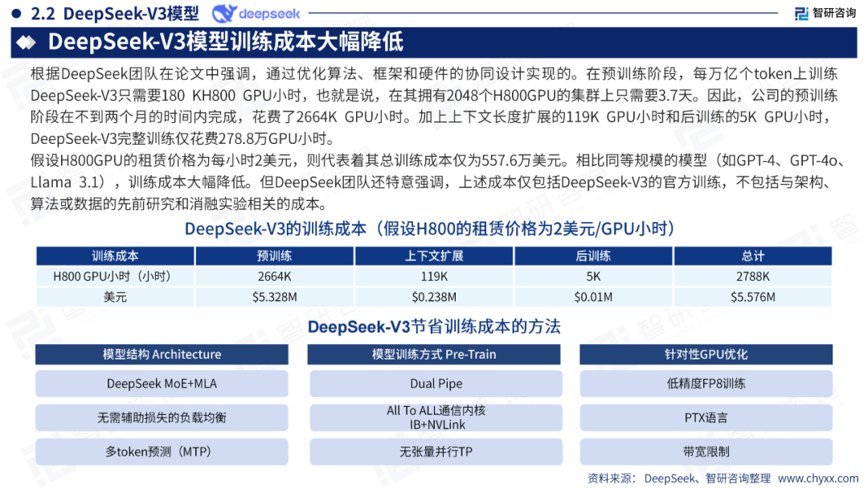Select the 总计 column header in the table
The height and width of the screenshot is (489, 868).
click(752, 256)
